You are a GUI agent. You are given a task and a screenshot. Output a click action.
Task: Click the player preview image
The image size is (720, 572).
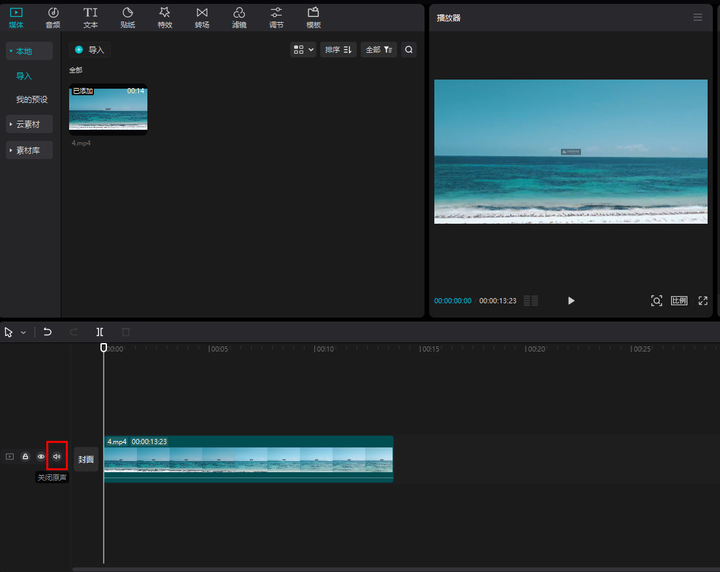tap(571, 151)
